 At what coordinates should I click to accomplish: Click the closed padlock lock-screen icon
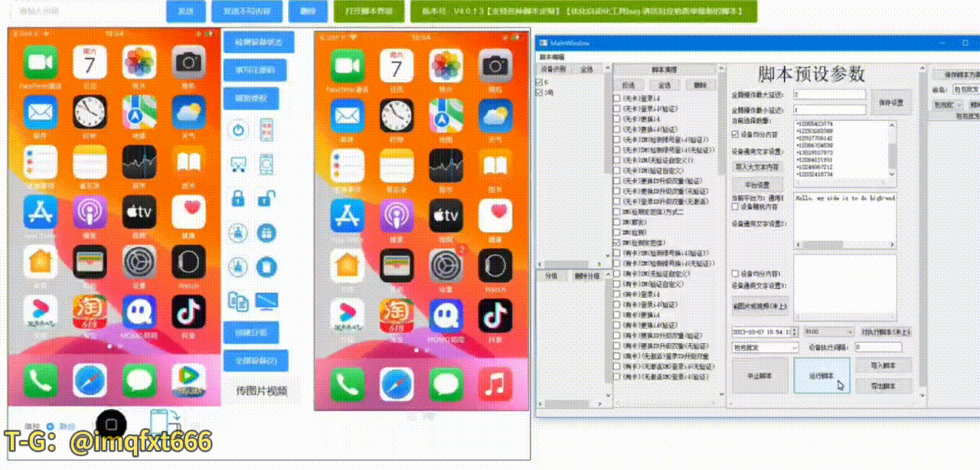(x=239, y=198)
